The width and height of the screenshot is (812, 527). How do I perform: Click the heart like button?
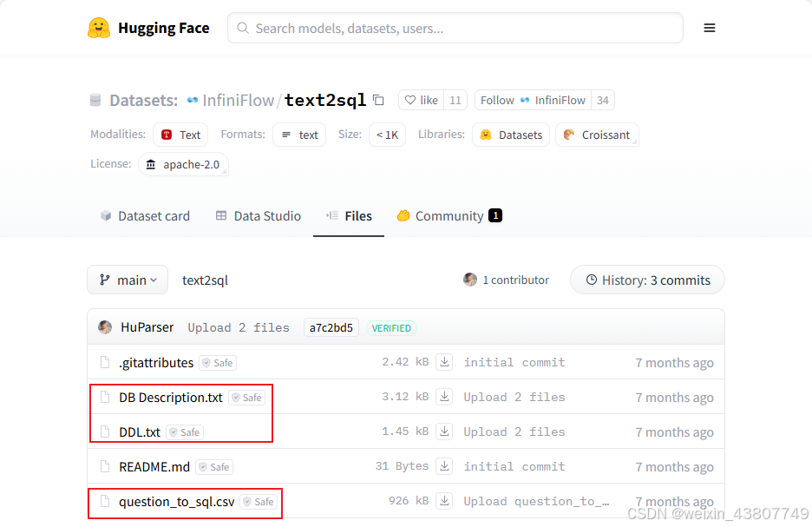pyautogui.click(x=421, y=100)
